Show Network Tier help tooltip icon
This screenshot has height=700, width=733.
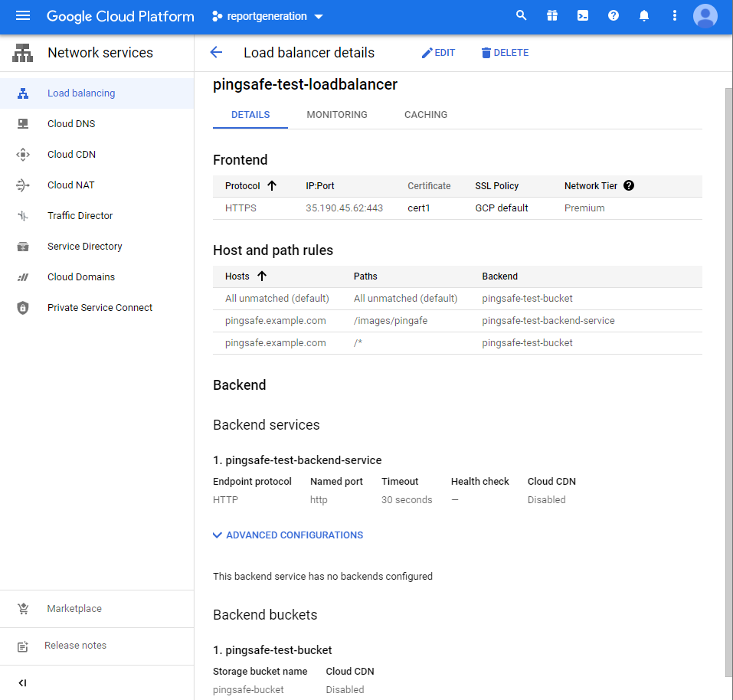tap(629, 185)
